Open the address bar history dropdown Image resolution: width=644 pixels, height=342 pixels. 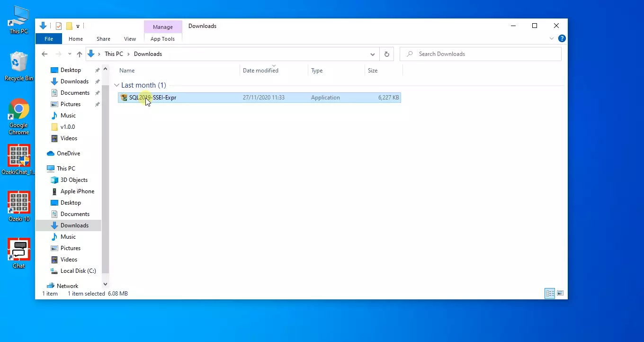click(373, 54)
